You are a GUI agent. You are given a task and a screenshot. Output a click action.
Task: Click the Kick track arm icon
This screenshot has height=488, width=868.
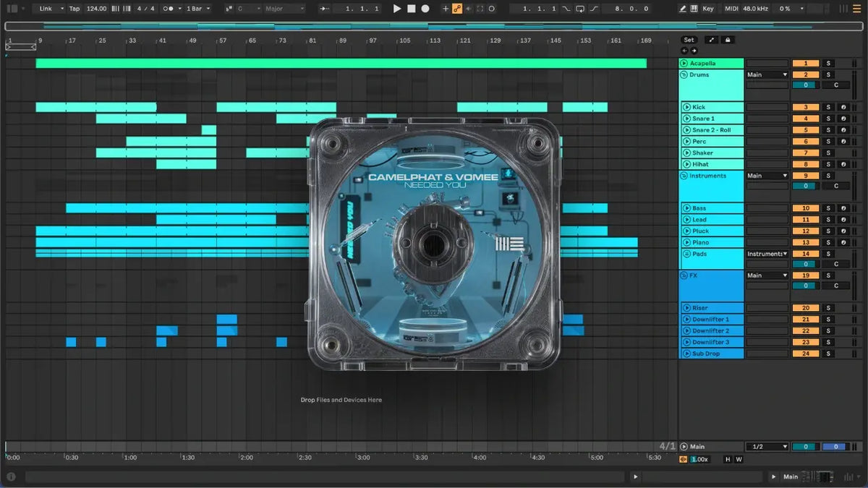843,107
